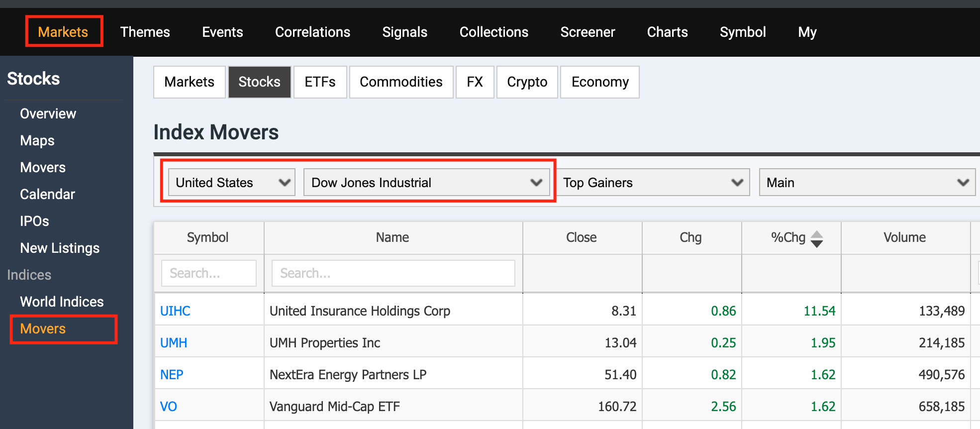This screenshot has height=429, width=980.
Task: Click the 0.82 change value
Action: 723,375
